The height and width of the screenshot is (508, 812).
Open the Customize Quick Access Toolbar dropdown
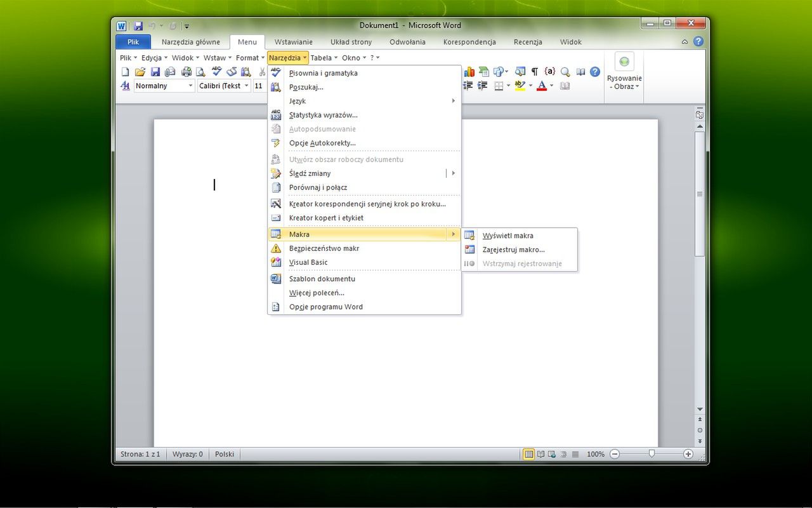tap(187, 26)
